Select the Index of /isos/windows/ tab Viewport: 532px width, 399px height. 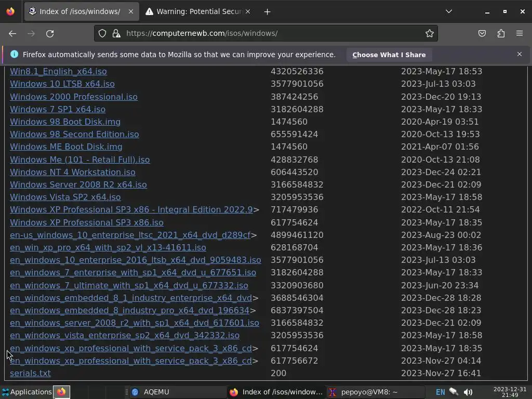tap(82, 11)
